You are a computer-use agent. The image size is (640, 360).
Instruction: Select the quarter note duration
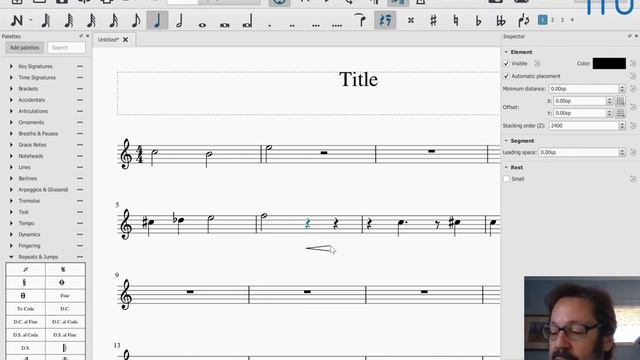click(x=158, y=20)
